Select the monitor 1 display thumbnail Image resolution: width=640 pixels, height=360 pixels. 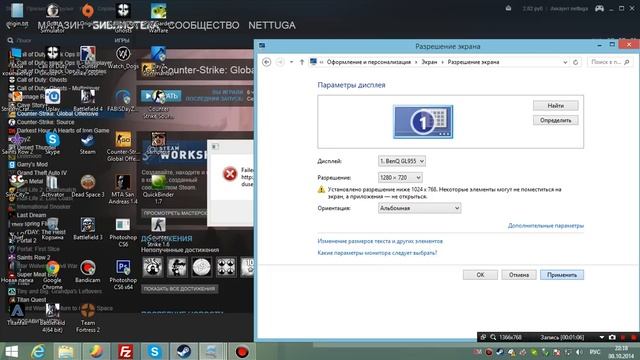click(x=423, y=122)
